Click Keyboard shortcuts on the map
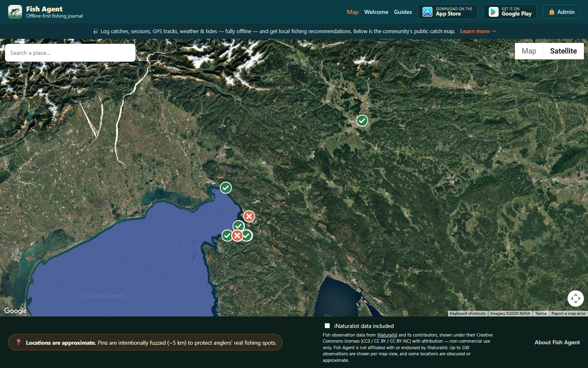The height and width of the screenshot is (368, 588). click(x=468, y=314)
